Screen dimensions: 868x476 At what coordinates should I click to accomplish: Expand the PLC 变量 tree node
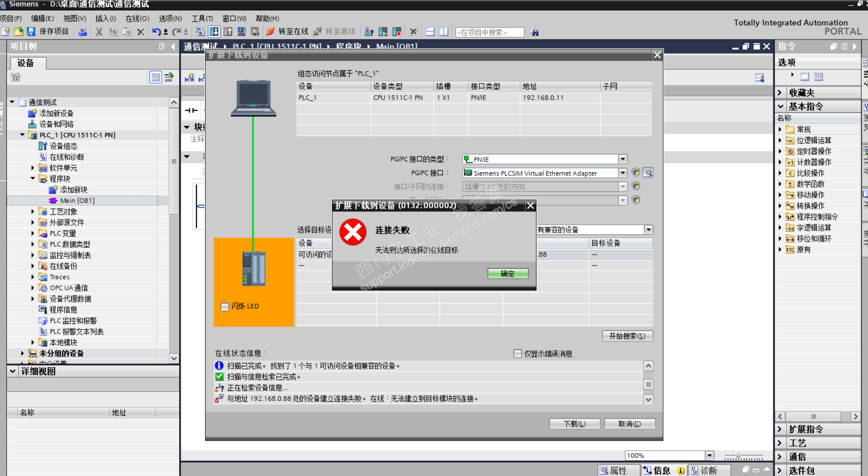pyautogui.click(x=33, y=233)
